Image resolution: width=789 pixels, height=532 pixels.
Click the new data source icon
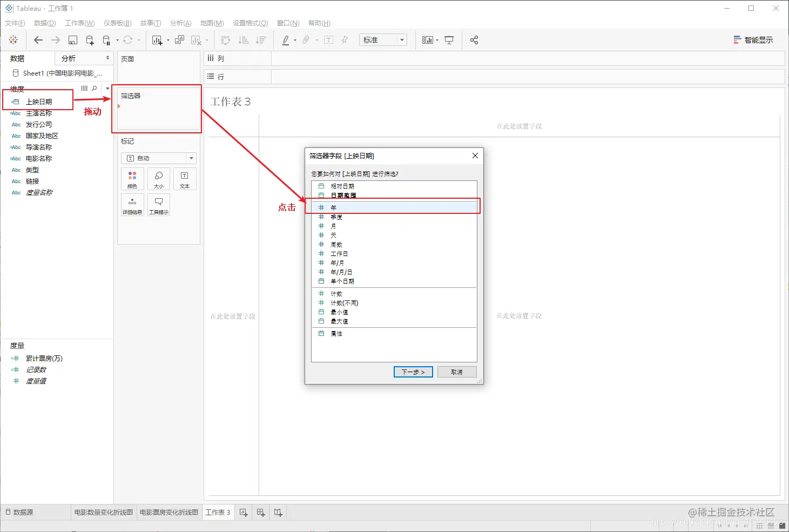pos(90,40)
